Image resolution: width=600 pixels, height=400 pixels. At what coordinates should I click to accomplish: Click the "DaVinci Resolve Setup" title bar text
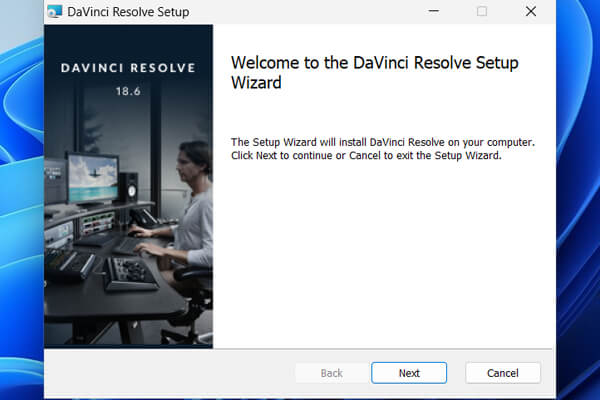pyautogui.click(x=128, y=12)
